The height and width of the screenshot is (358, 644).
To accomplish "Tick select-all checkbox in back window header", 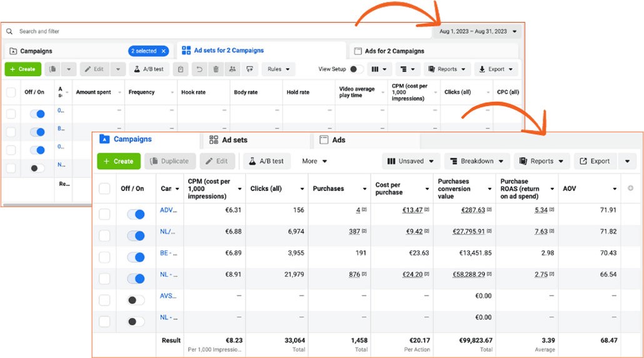I will 11,92.
